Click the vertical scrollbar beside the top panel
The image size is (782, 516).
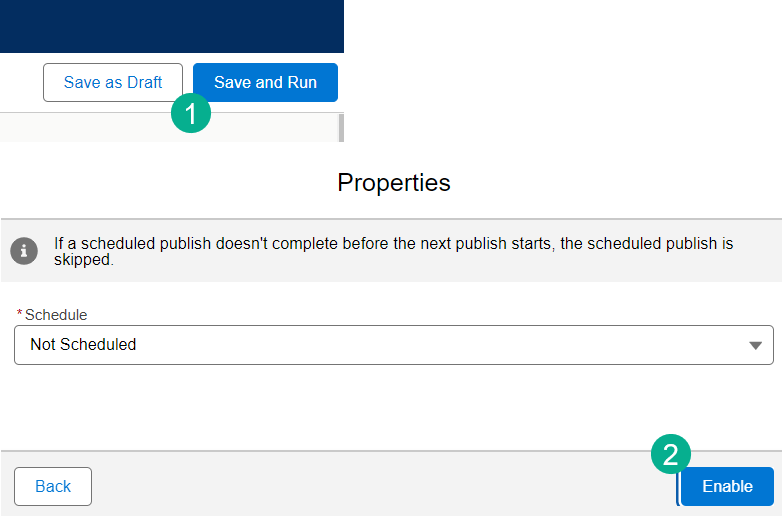tap(341, 127)
